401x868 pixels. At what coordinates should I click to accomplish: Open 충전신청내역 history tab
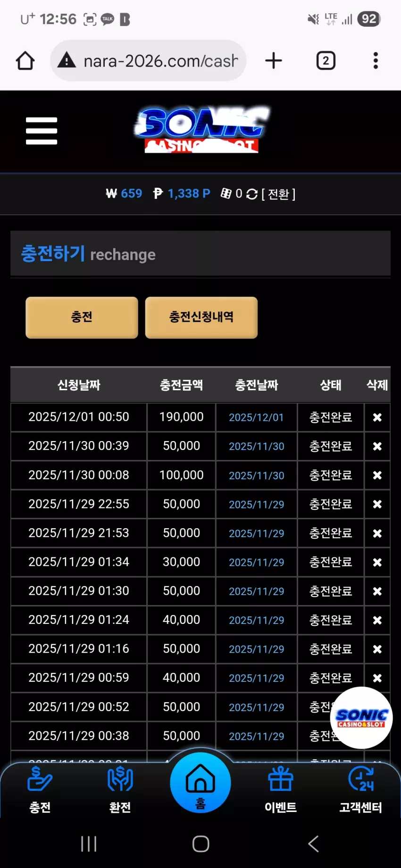tap(201, 317)
